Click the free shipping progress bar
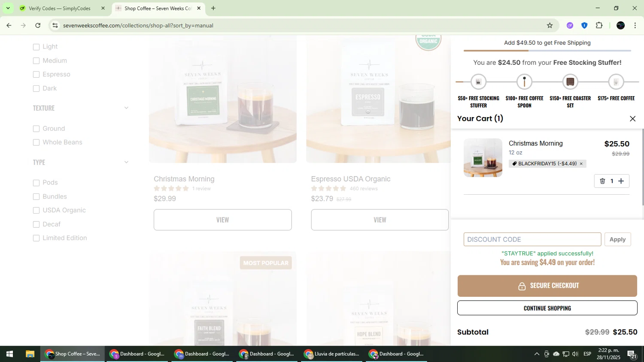644x362 pixels. pos(547,51)
